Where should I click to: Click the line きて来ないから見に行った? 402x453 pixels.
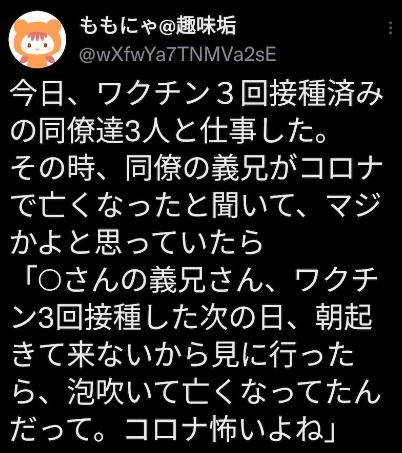(x=183, y=356)
